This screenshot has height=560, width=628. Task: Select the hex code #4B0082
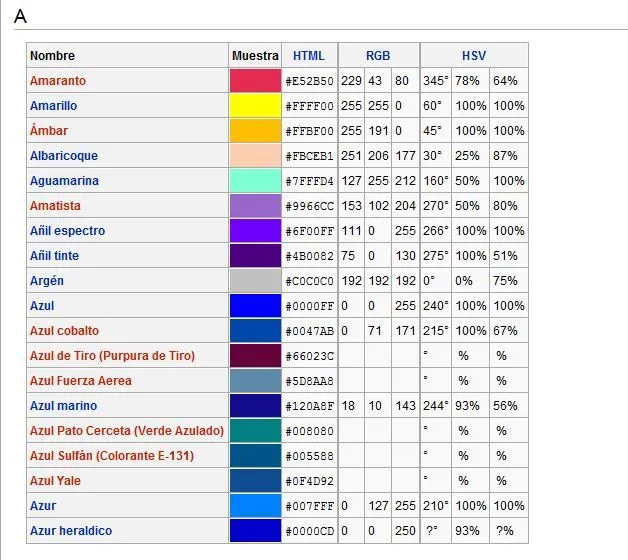tap(309, 256)
